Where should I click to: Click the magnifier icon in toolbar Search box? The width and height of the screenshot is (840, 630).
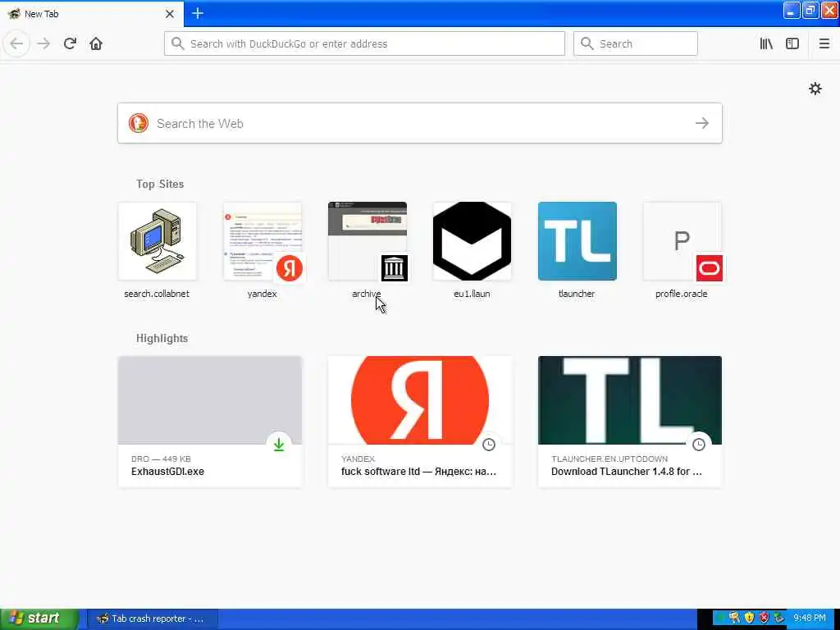coord(587,43)
